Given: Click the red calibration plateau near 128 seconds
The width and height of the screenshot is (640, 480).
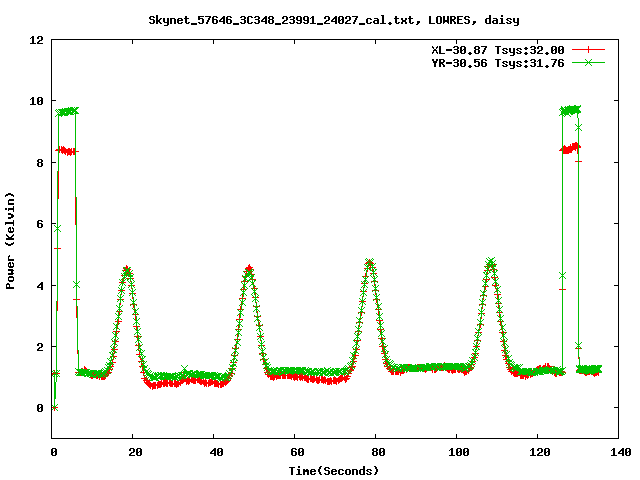Looking at the screenshot, I should (571, 149).
